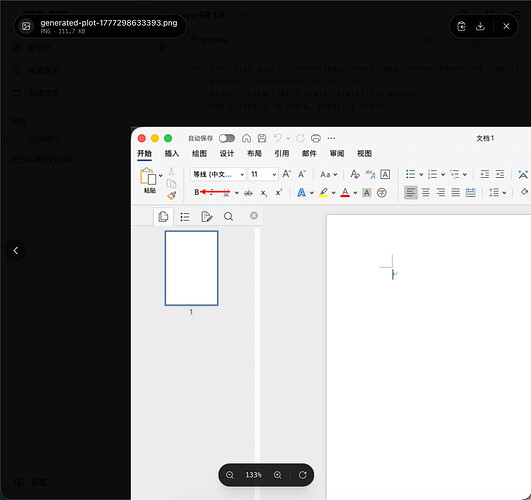Toggle strikethrough formatting
The width and height of the screenshot is (531, 500).
tap(248, 193)
